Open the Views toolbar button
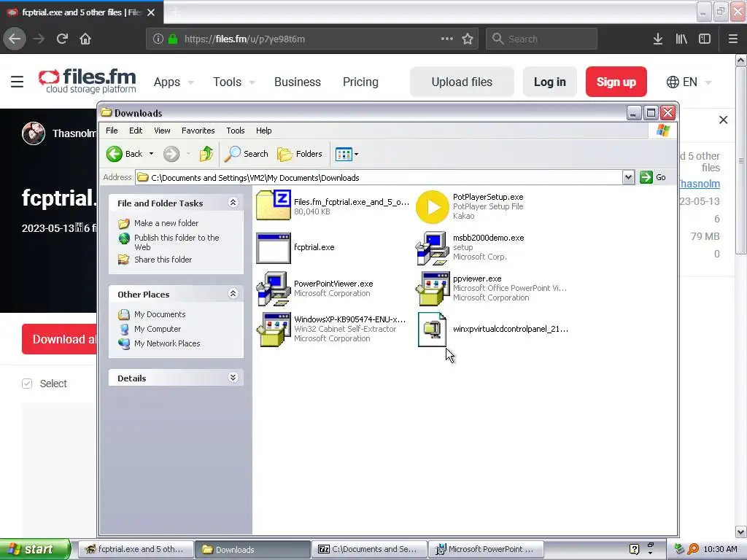This screenshot has width=747, height=560. pos(344,154)
